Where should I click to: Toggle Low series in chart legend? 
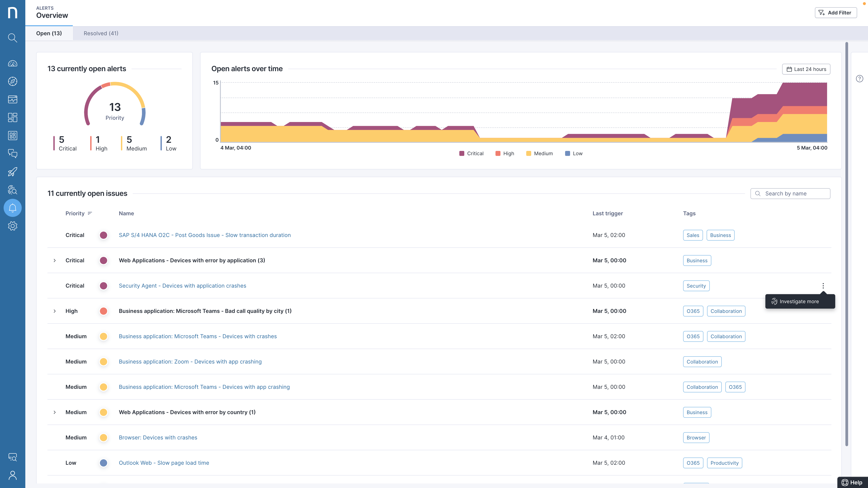pos(573,153)
